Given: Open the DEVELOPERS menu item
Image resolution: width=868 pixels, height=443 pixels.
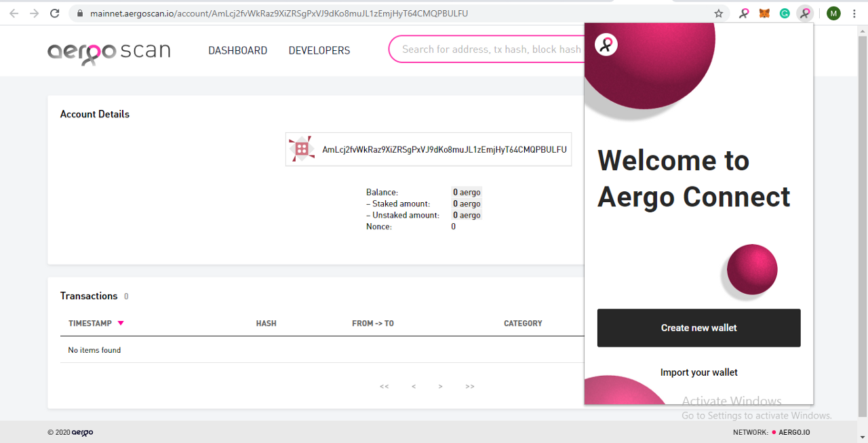Looking at the screenshot, I should click(x=319, y=50).
